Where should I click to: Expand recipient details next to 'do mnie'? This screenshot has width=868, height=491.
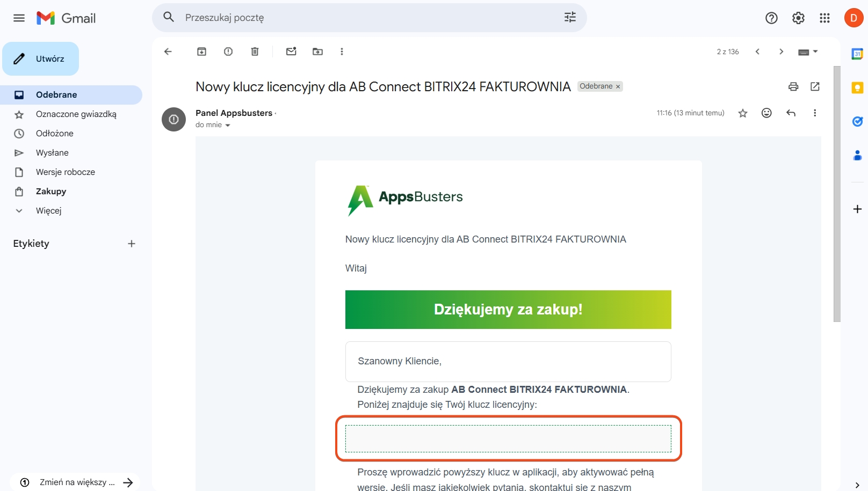228,125
